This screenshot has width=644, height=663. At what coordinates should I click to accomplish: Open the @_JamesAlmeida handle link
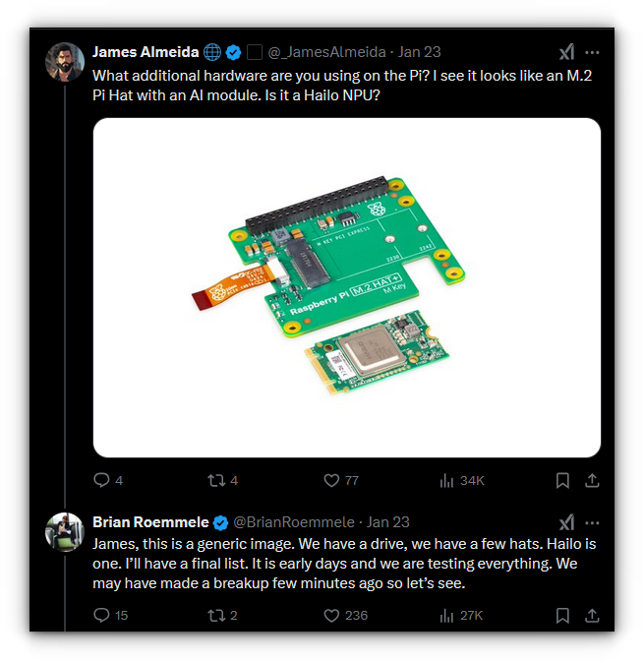click(321, 52)
